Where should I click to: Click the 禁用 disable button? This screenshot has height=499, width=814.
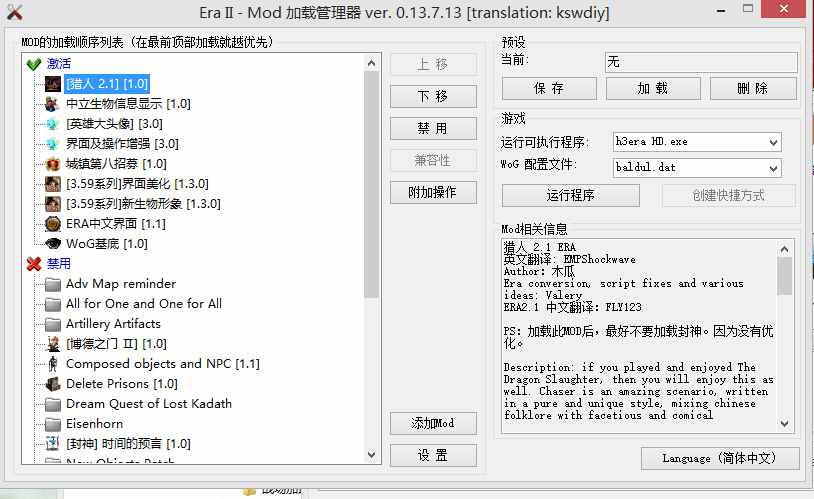pos(433,128)
